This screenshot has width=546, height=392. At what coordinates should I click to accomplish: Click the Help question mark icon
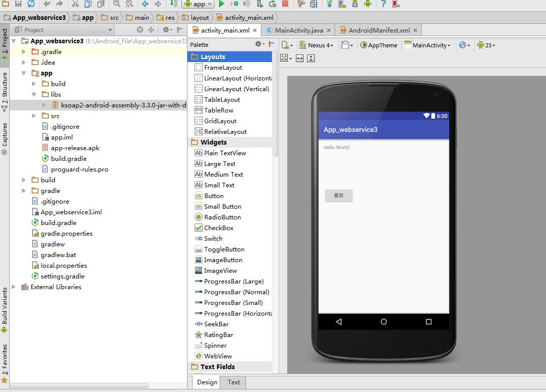click(383, 4)
